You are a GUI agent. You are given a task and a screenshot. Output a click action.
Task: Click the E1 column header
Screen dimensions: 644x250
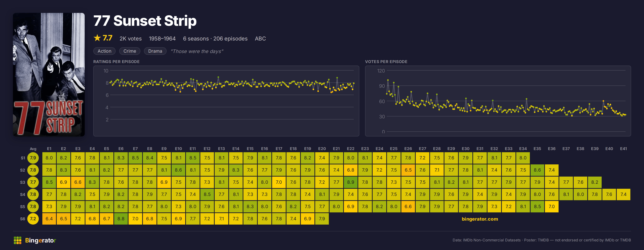[x=49, y=149]
